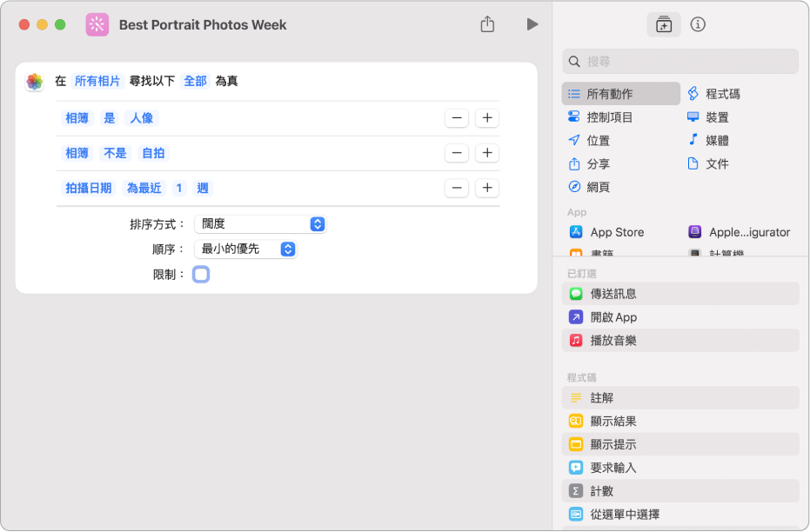
Task: Add the 註解 action
Action: [x=680, y=398]
